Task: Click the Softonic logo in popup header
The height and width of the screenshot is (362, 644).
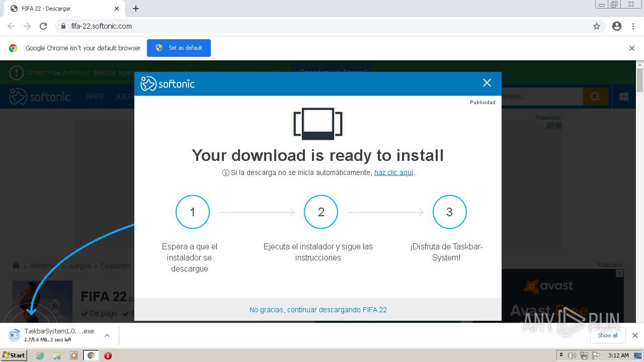Action: 168,83
